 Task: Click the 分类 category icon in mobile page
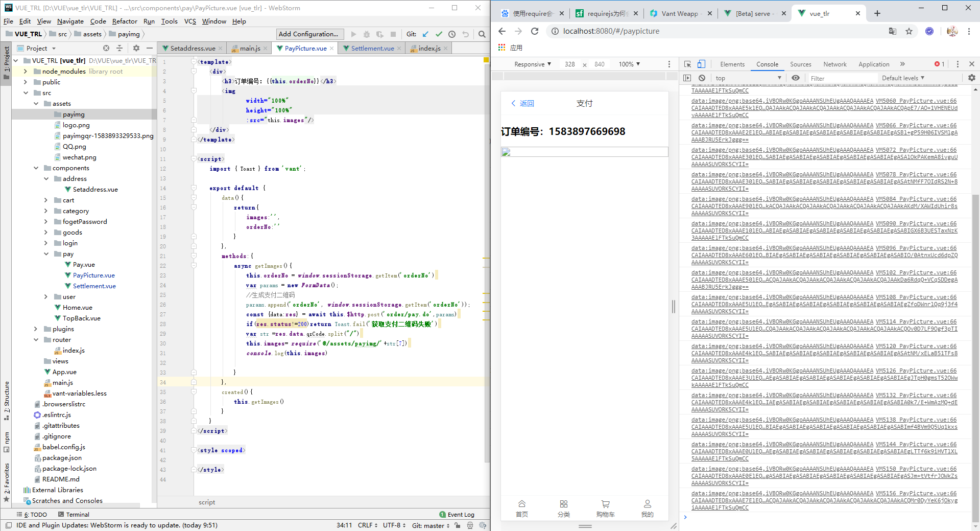pos(564,504)
